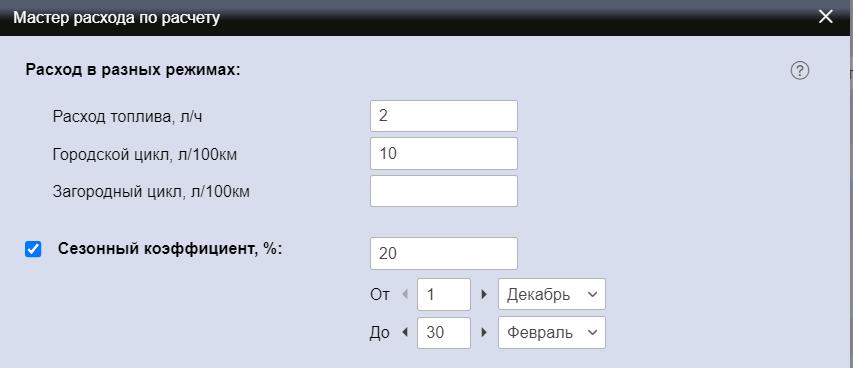
Task: Focus the Расход топлива, л/ч input field
Action: (x=444, y=116)
